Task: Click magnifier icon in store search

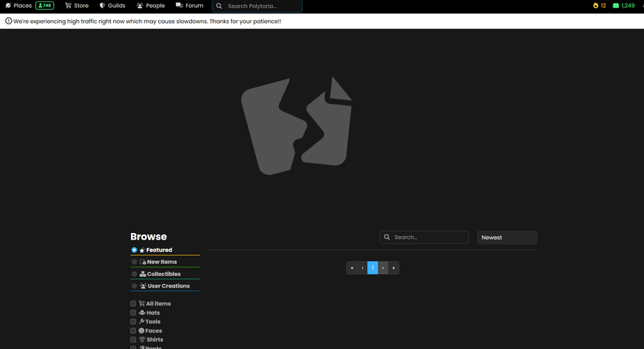Action: (387, 237)
